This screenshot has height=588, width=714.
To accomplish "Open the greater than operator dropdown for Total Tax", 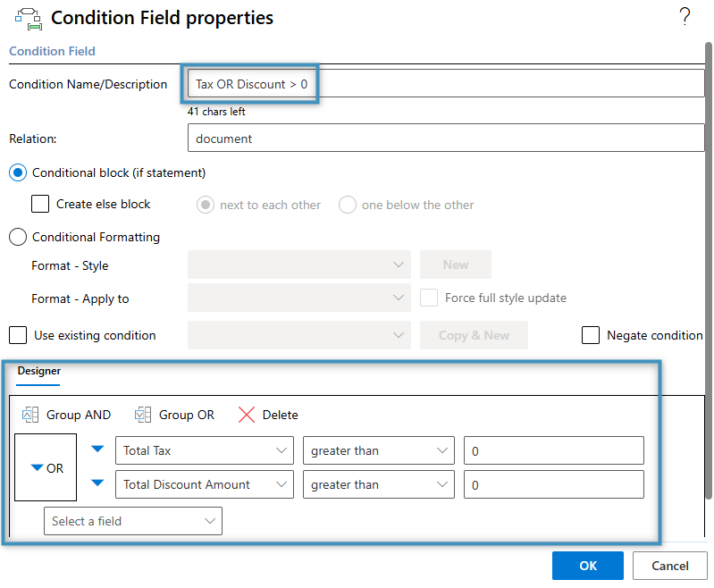I will [378, 451].
